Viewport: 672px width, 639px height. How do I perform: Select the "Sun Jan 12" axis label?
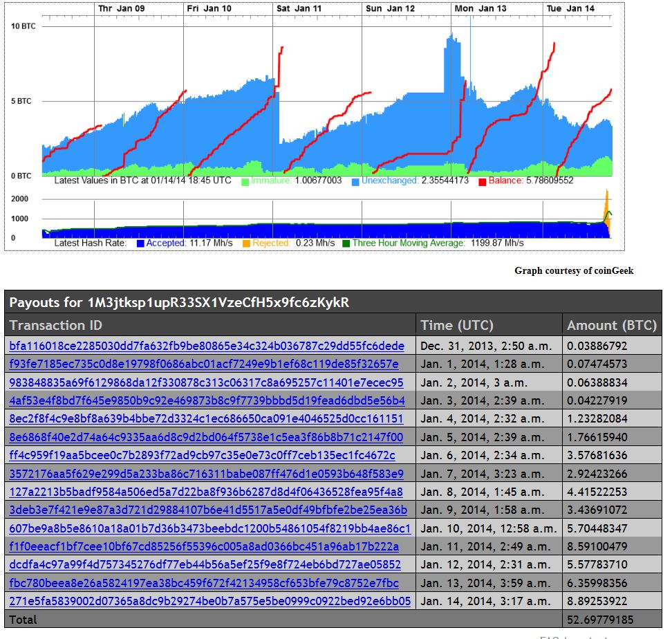click(x=390, y=8)
